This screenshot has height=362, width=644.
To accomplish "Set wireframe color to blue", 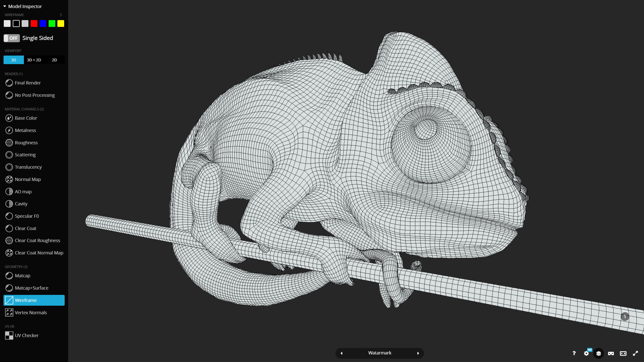I will pyautogui.click(x=43, y=24).
